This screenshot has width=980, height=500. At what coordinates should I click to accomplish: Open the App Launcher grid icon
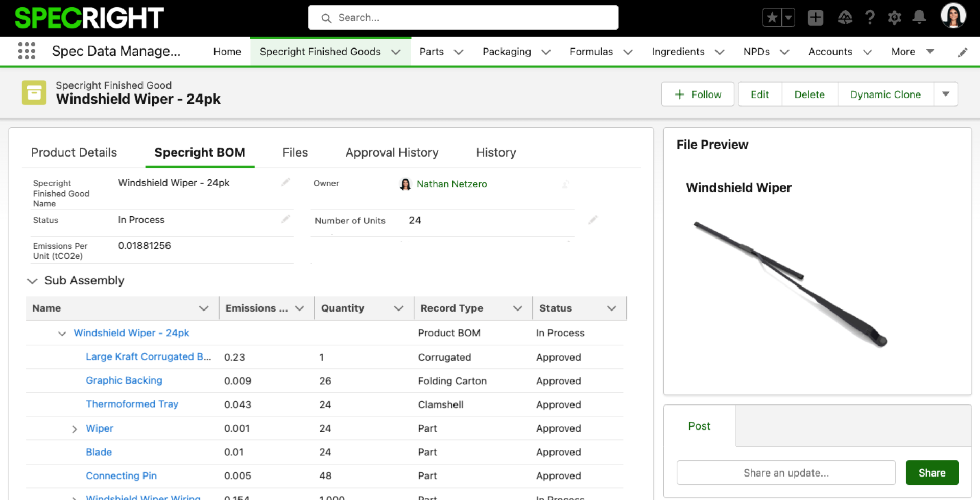click(27, 51)
